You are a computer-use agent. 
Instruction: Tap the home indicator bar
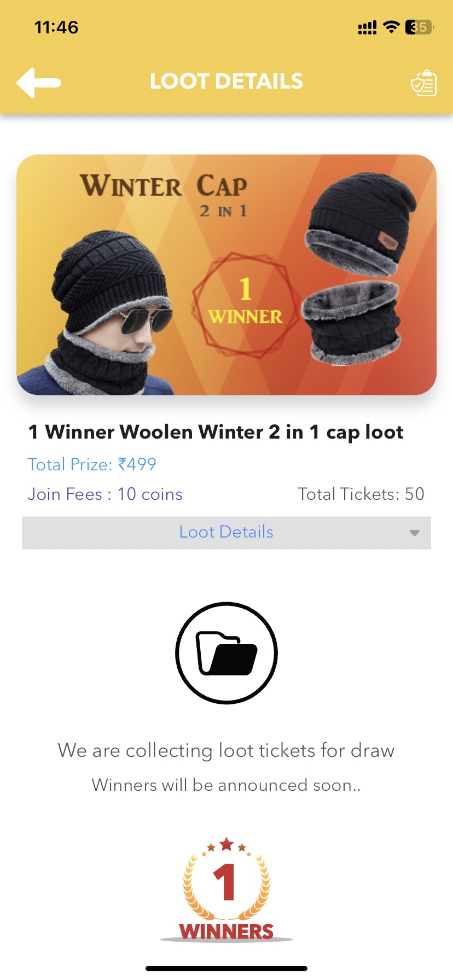[x=226, y=968]
